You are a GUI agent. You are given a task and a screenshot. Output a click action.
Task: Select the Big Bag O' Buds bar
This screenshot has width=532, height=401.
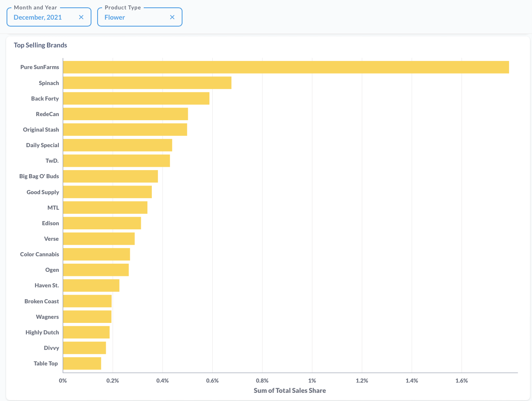111,176
